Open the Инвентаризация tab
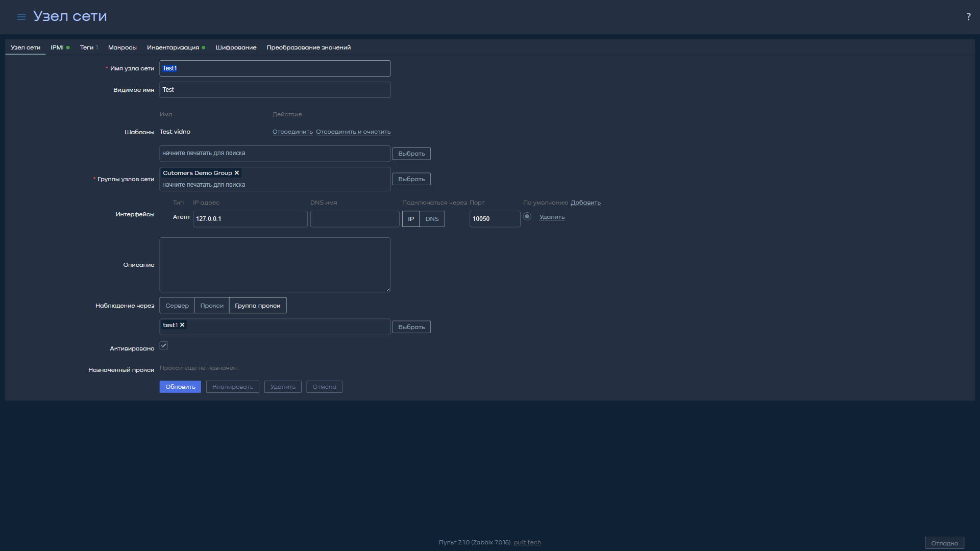This screenshot has width=980, height=551. click(x=176, y=47)
